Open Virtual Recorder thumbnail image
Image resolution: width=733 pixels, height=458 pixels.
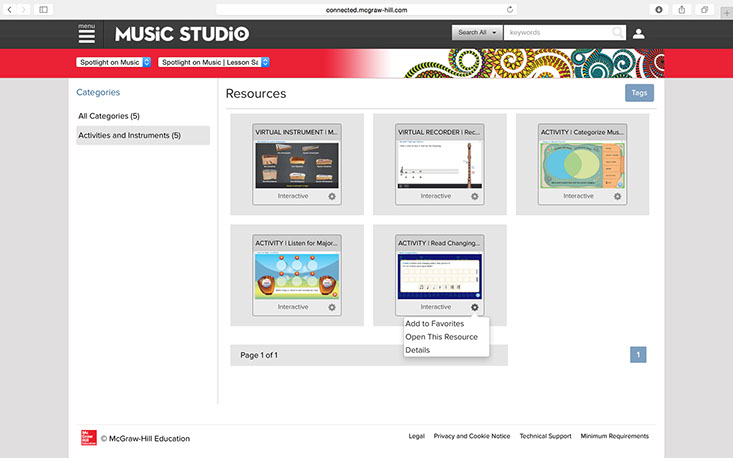tap(438, 165)
